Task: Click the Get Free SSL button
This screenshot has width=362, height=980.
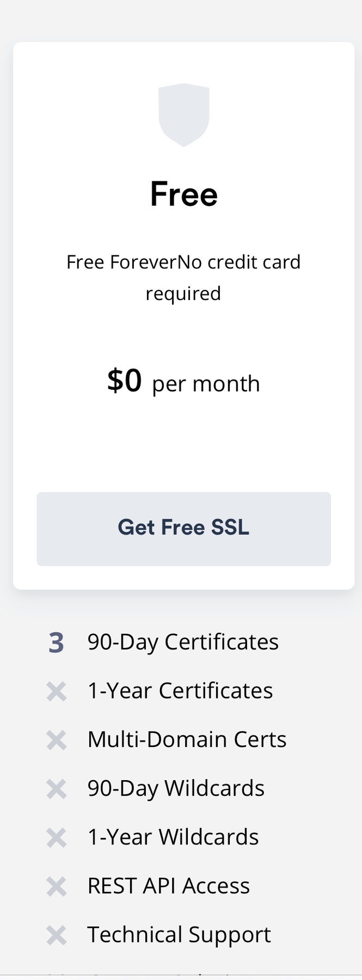Action: click(183, 529)
